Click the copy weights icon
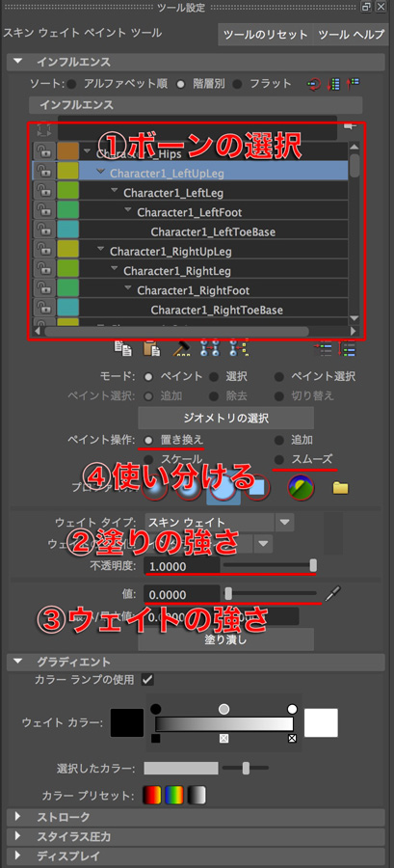The image size is (394, 868). point(120,347)
